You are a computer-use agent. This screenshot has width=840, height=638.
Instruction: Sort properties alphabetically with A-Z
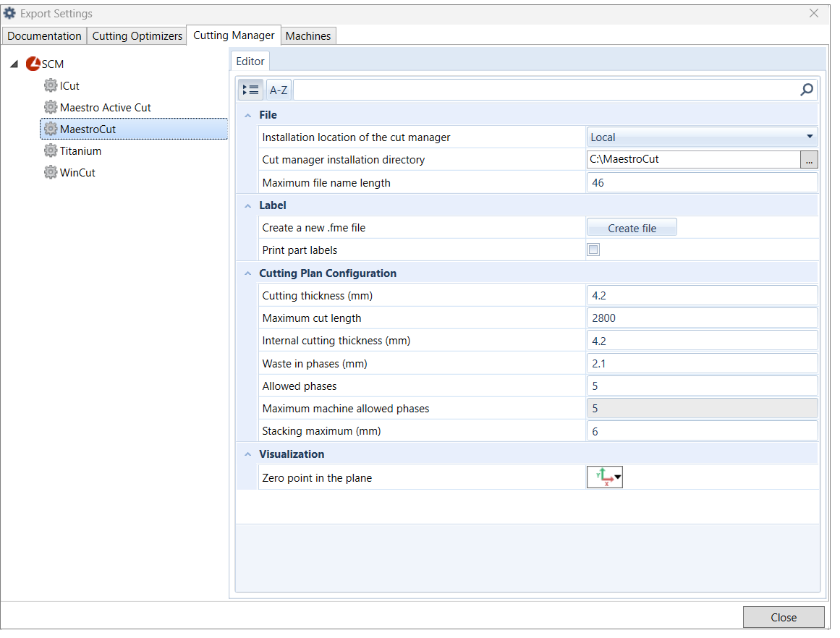[x=279, y=90]
